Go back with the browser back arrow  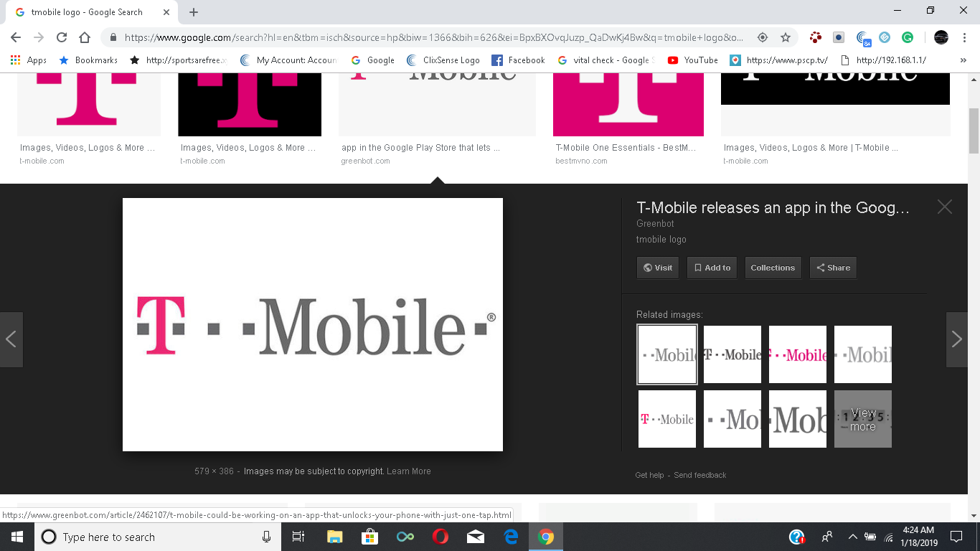tap(16, 37)
